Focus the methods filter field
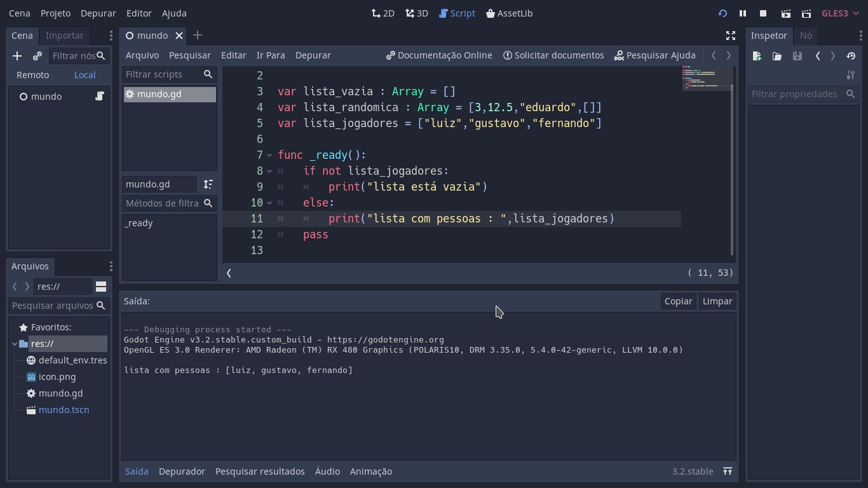Screen dimensions: 868x488 [x=169, y=203]
